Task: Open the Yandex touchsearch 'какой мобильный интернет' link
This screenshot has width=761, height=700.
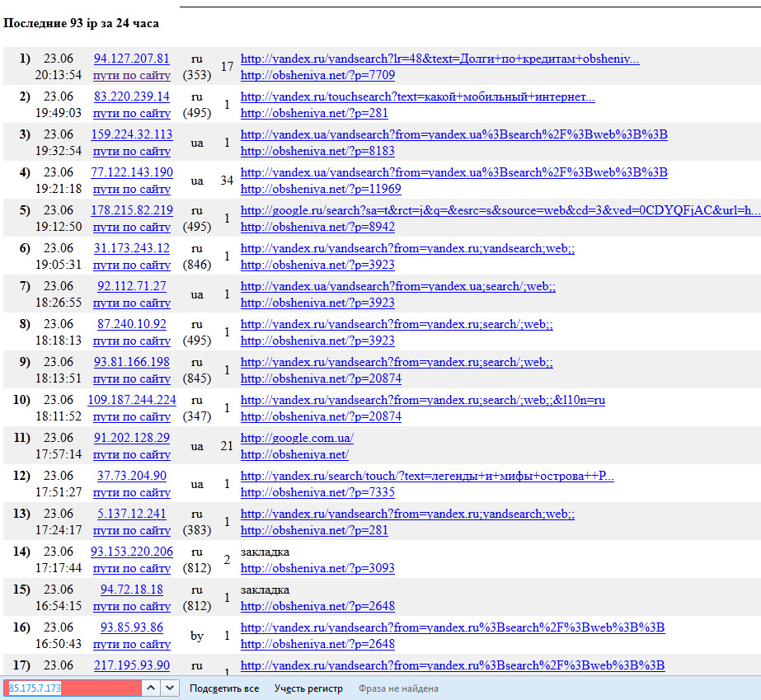Action: click(417, 96)
